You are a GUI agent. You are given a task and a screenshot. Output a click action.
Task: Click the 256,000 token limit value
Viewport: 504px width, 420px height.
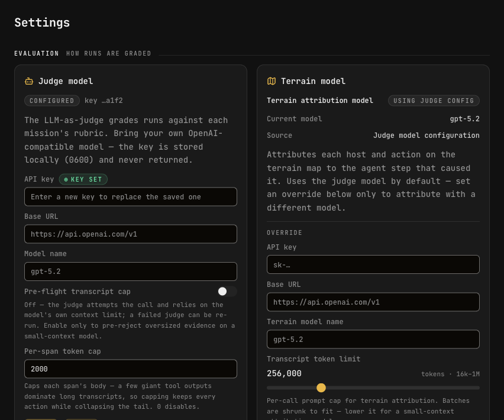[x=284, y=373]
